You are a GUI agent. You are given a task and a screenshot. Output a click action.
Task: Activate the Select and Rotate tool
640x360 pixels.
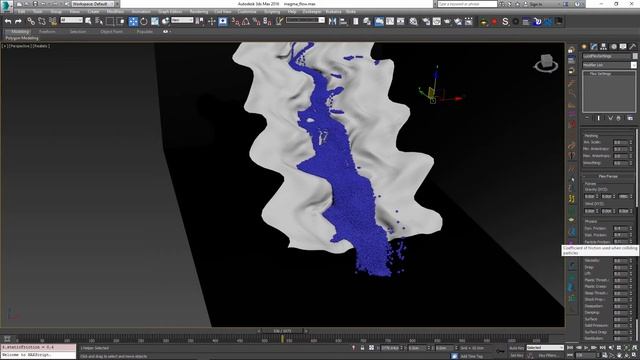144,21
